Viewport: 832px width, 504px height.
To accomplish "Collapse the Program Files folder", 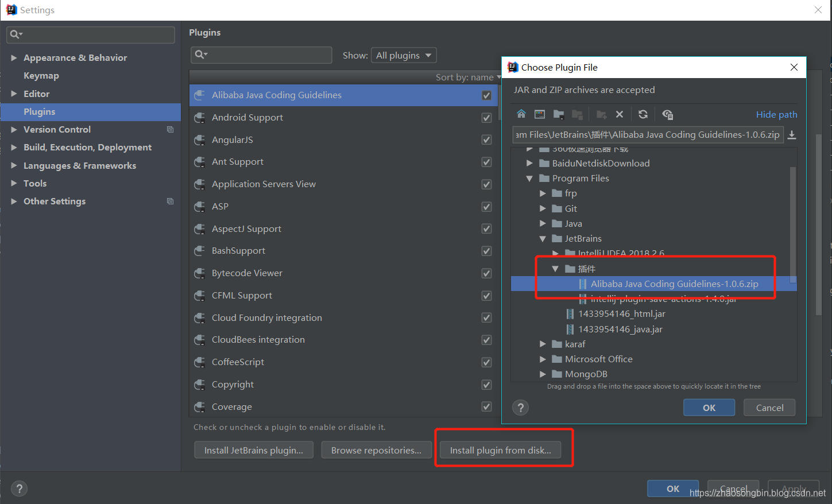I will coord(529,179).
